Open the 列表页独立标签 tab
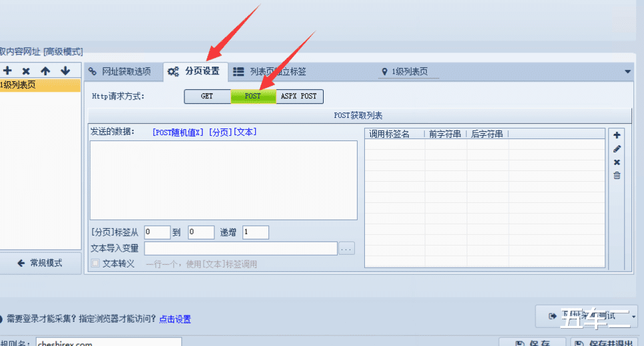This screenshot has width=644, height=346. click(x=270, y=71)
